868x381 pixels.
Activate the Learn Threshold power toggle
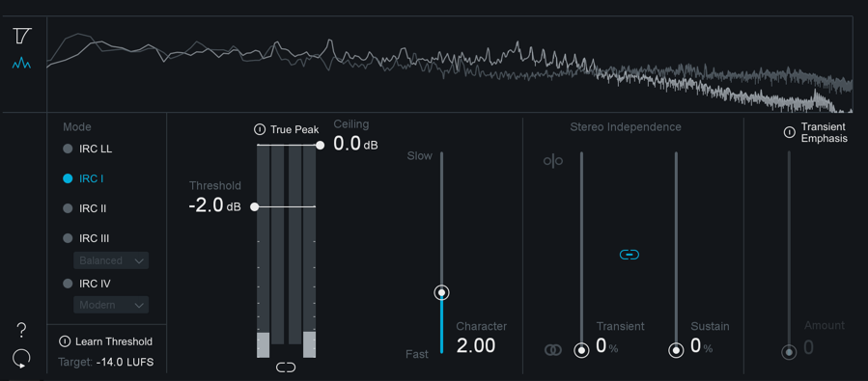tap(65, 341)
